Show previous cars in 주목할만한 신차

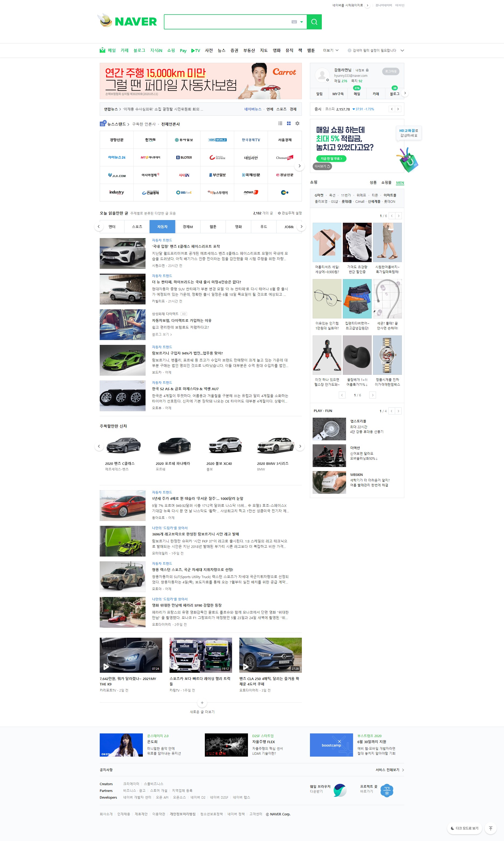[x=99, y=446]
